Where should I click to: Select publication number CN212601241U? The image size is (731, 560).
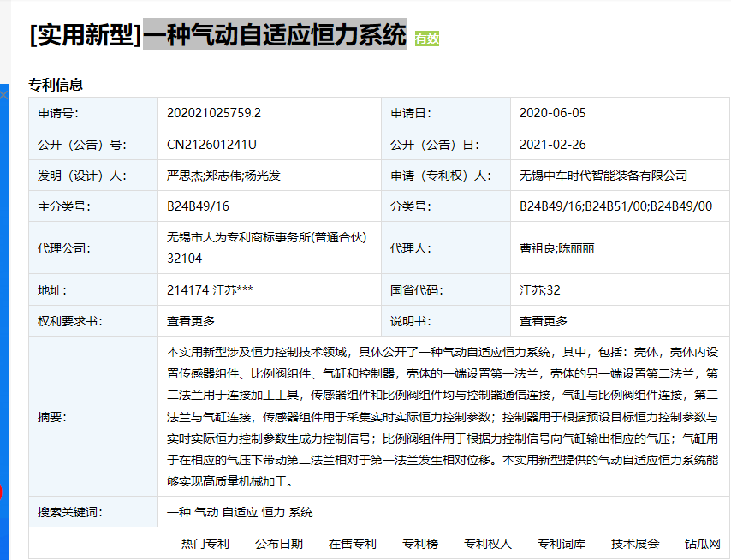click(x=211, y=145)
